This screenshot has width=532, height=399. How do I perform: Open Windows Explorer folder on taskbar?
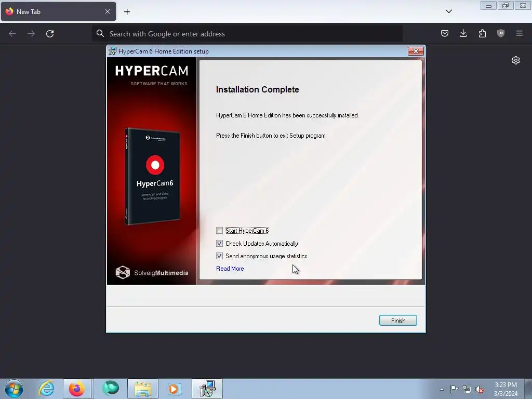143,389
